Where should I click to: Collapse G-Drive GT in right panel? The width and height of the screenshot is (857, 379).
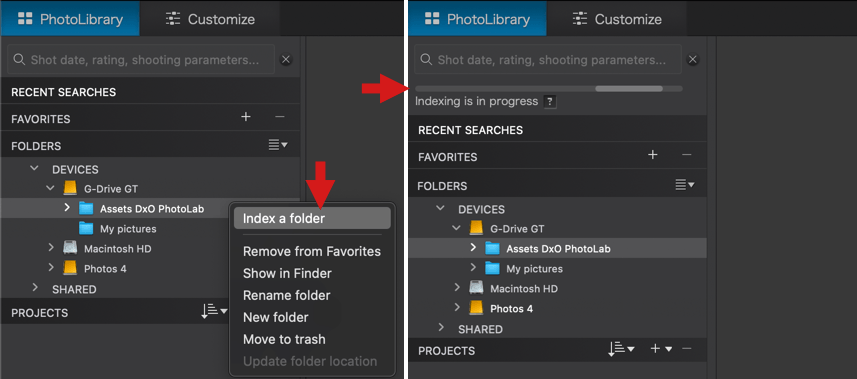point(457,228)
